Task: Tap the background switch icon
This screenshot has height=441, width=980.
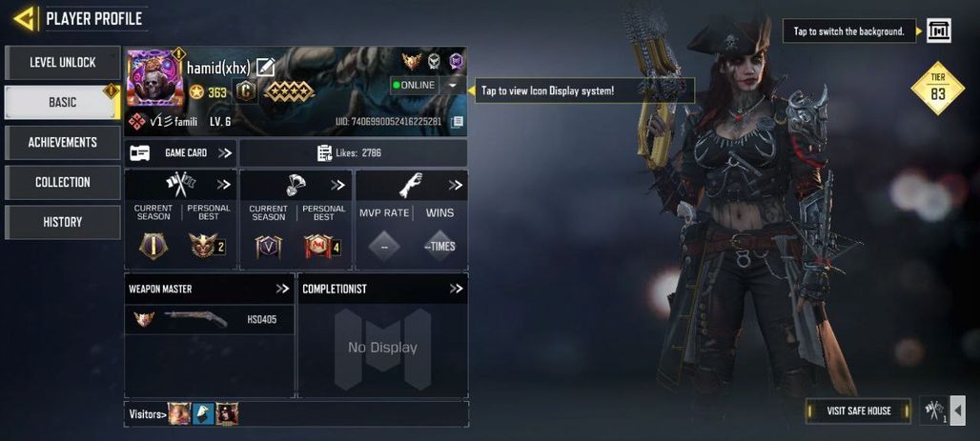Action: pos(939,30)
